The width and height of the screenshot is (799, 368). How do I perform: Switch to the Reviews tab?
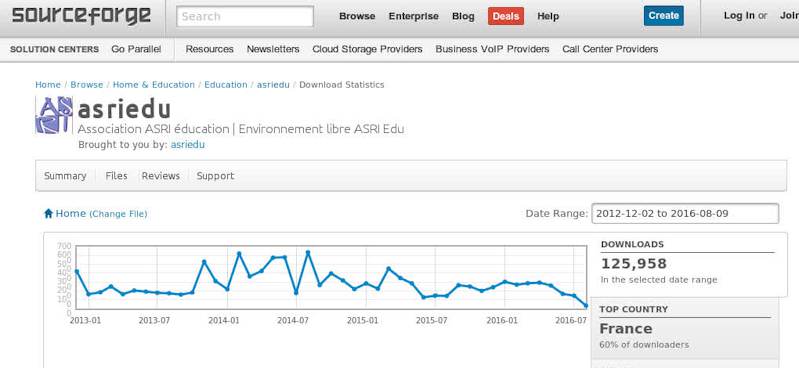coord(161,176)
